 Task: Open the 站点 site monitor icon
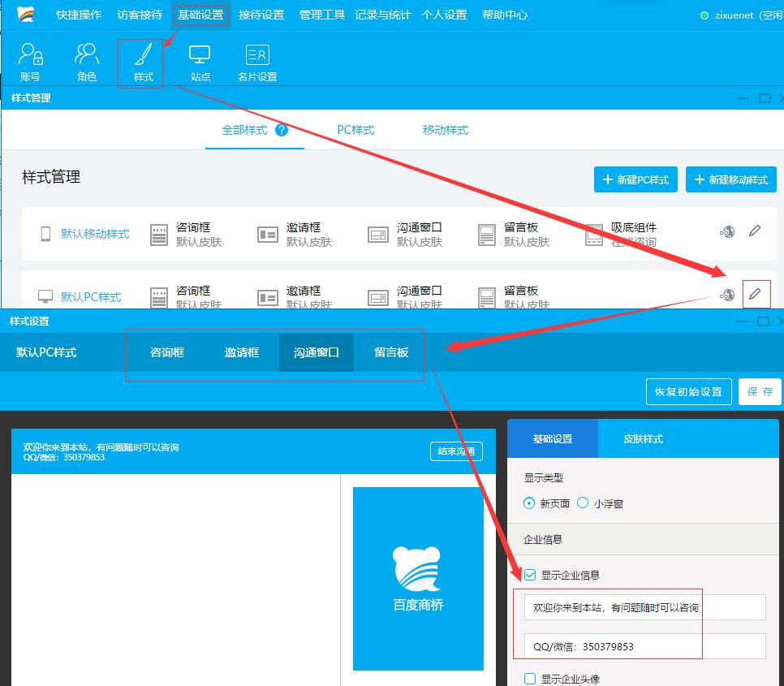pos(200,62)
